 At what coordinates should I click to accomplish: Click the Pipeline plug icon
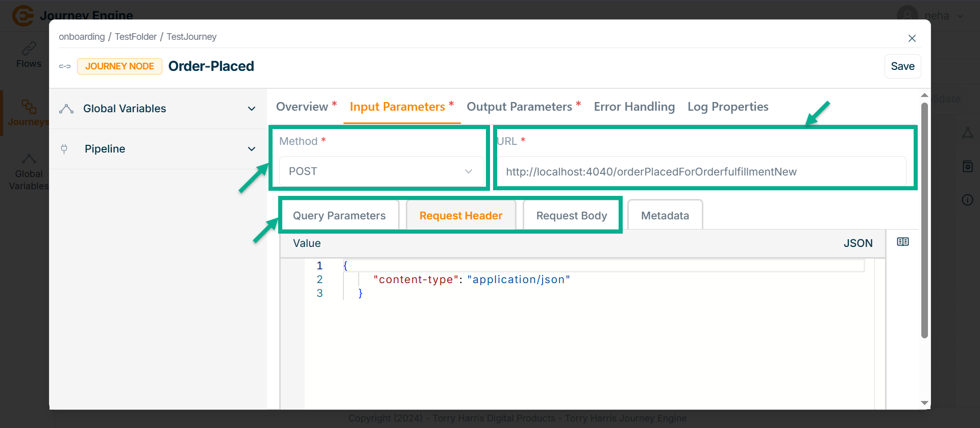click(64, 149)
